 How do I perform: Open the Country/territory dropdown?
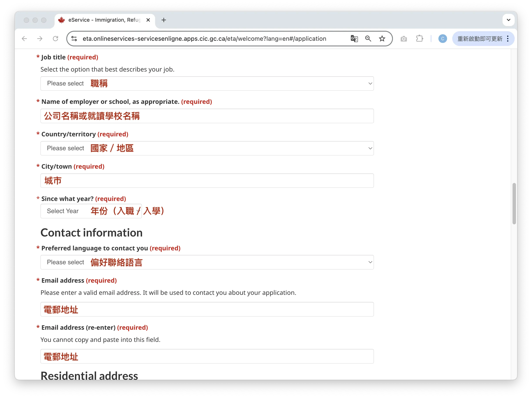click(x=207, y=148)
